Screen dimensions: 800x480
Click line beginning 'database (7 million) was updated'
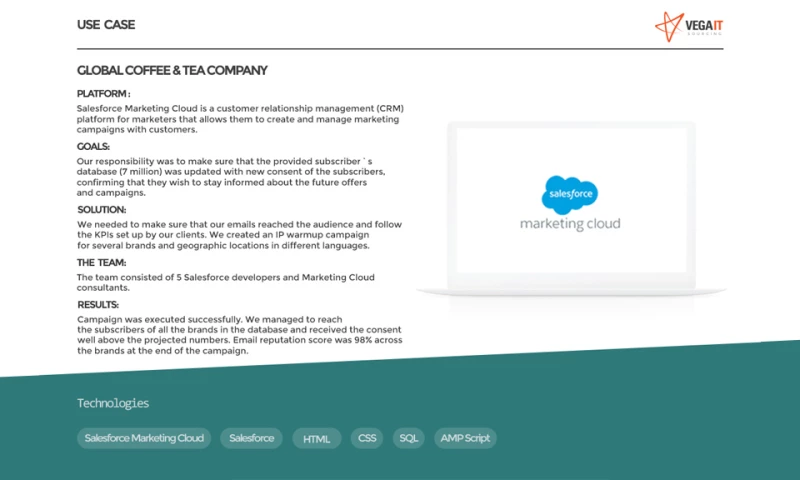[231, 172]
